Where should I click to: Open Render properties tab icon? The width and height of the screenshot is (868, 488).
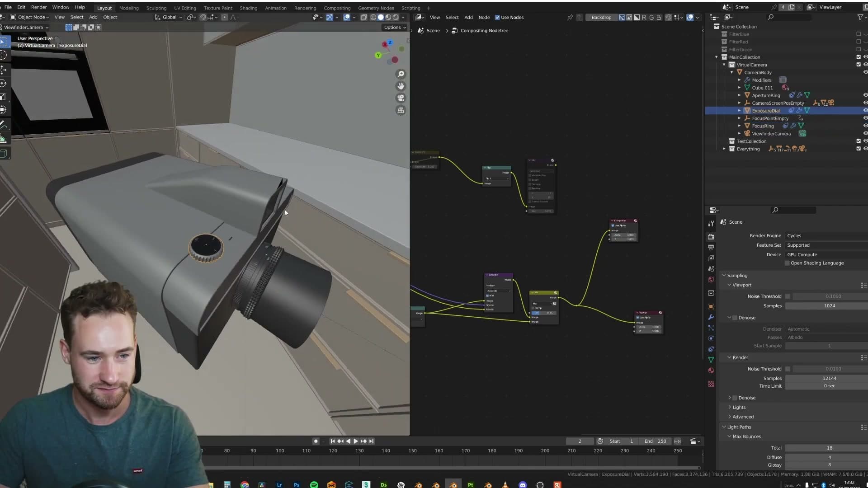(711, 237)
